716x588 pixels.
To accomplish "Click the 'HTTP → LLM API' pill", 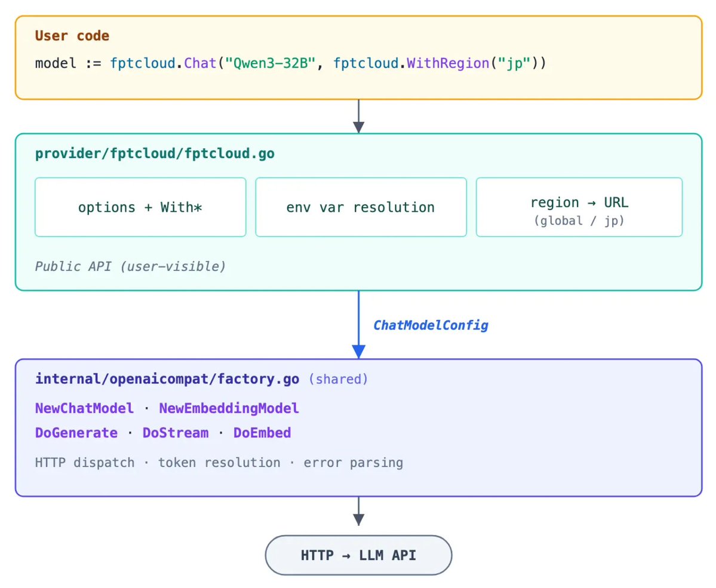I will [x=358, y=555].
